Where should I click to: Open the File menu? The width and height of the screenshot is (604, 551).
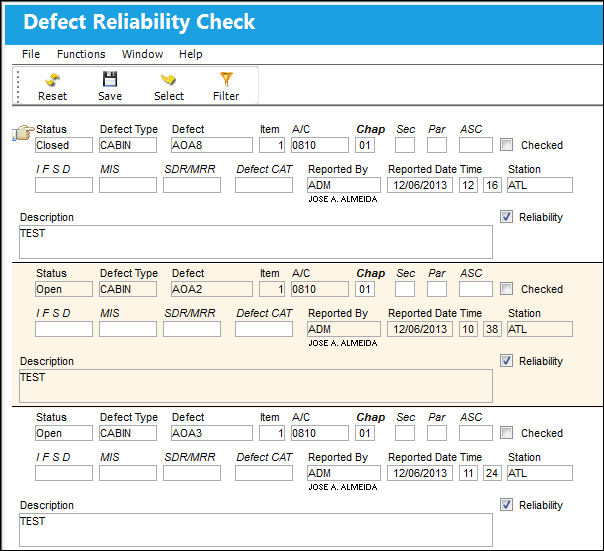tap(31, 54)
